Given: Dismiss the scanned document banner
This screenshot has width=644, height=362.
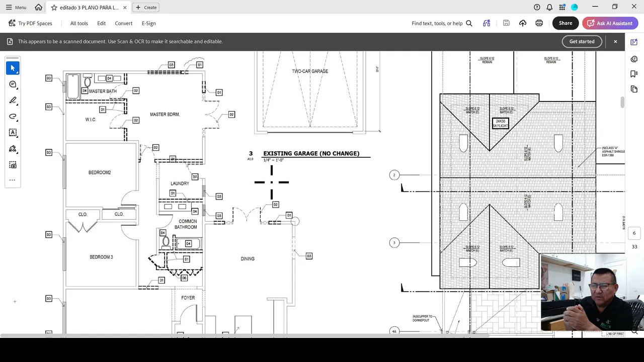Looking at the screenshot, I should pos(615,42).
